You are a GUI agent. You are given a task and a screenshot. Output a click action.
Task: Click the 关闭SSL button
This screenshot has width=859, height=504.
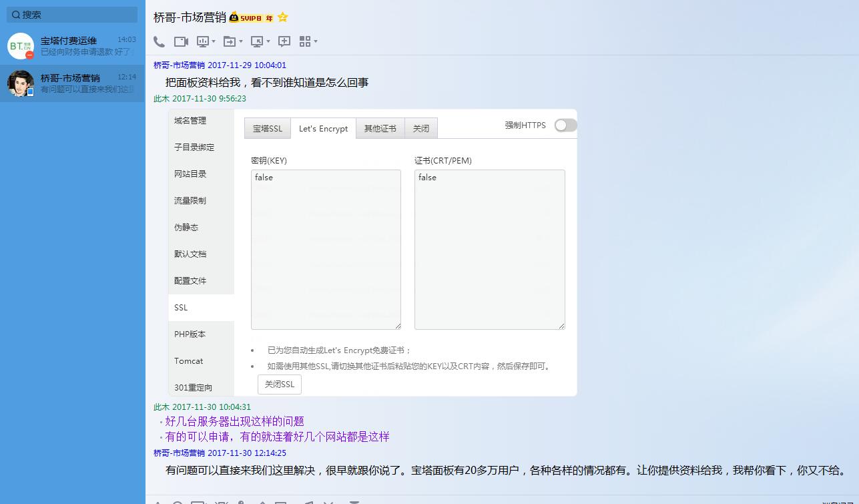(280, 385)
